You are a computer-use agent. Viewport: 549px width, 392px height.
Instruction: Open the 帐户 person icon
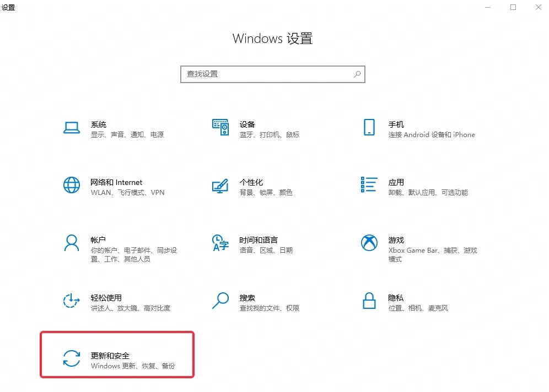(72, 243)
